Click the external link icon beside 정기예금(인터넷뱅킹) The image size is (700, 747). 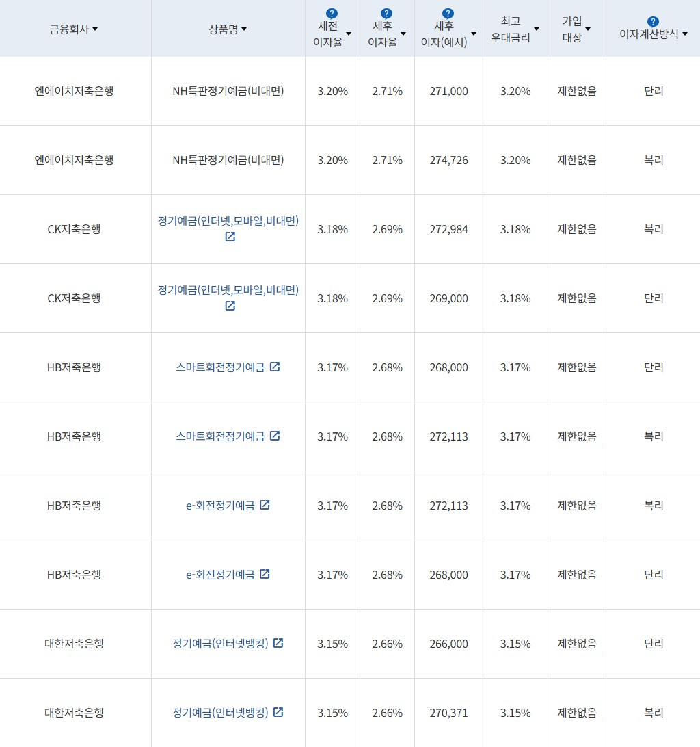[x=278, y=644]
